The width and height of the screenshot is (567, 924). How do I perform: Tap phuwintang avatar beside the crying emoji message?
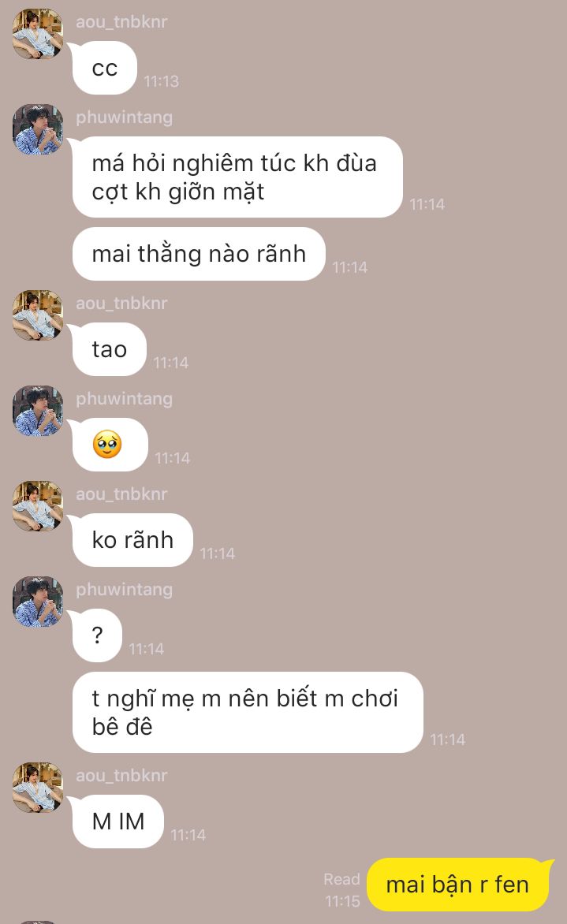(38, 411)
